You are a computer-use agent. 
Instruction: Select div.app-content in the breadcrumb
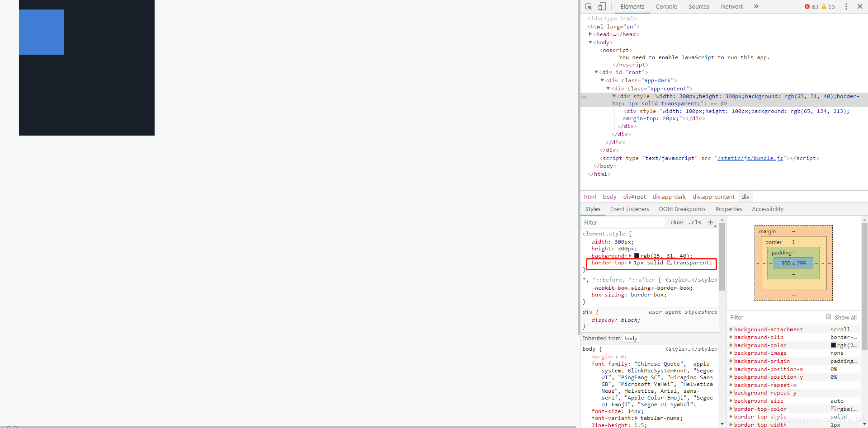point(713,197)
